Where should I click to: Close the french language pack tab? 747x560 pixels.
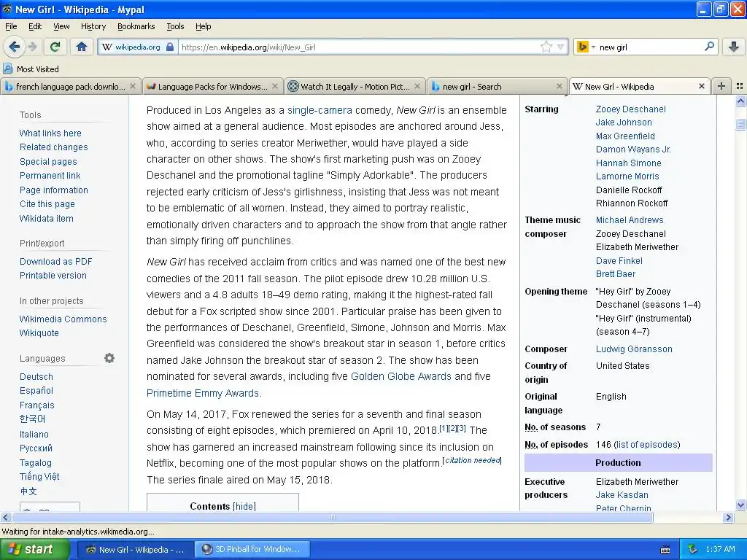coord(133,86)
